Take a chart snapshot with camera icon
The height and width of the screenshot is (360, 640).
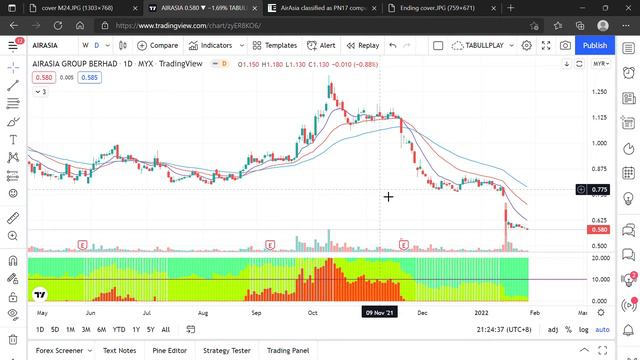click(565, 45)
